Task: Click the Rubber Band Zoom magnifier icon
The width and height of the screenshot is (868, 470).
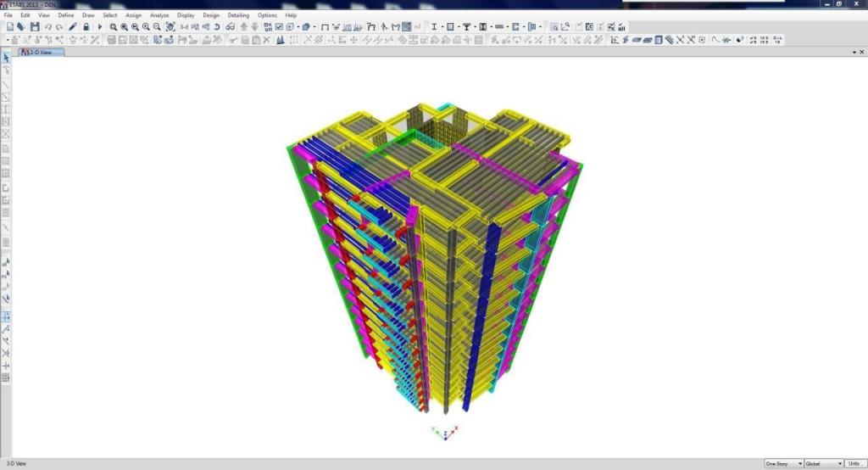Action: [x=113, y=27]
